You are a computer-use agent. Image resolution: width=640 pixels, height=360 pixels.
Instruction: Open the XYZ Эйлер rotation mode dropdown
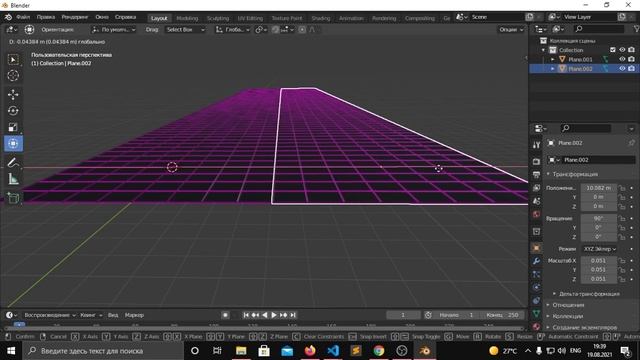599,249
